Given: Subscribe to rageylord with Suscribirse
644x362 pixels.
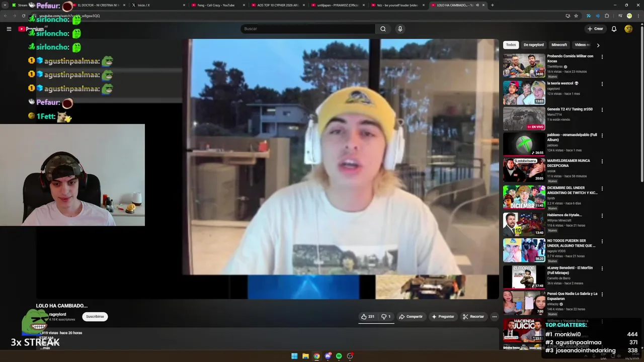Looking at the screenshot, I should [x=95, y=317].
